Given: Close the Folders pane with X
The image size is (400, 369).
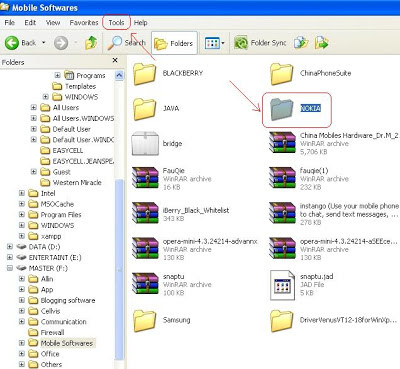Looking at the screenshot, I should (115, 60).
